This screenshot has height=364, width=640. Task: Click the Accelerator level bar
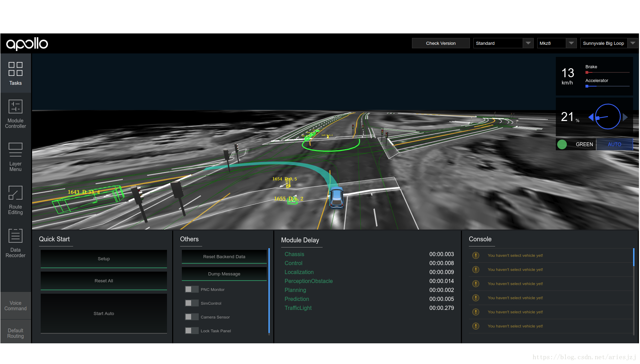pyautogui.click(x=608, y=86)
